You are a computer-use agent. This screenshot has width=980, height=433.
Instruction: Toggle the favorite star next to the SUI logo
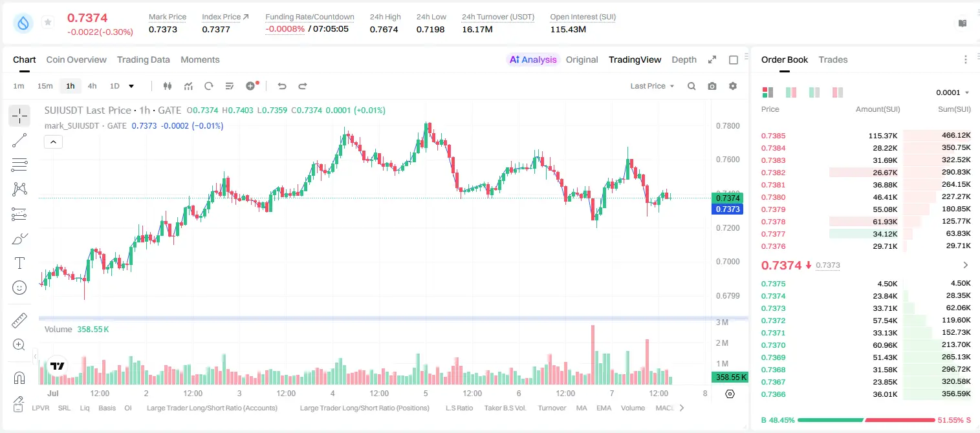tap(48, 23)
